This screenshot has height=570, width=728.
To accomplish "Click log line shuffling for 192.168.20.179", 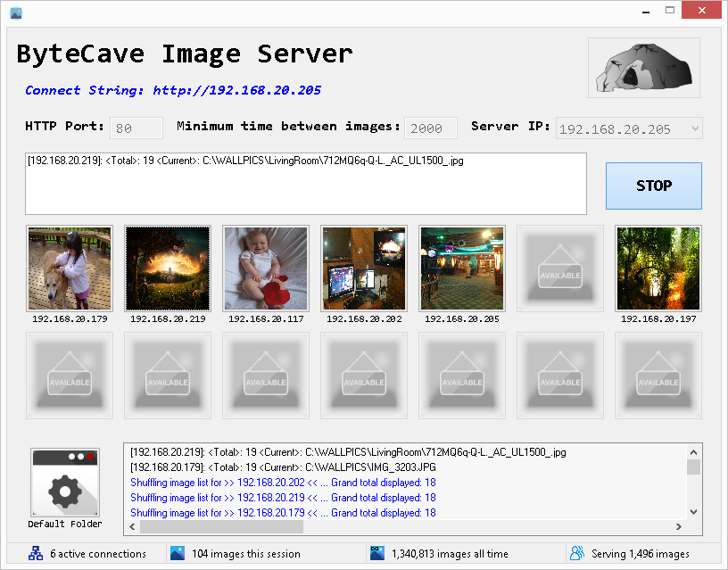I will coord(283,512).
